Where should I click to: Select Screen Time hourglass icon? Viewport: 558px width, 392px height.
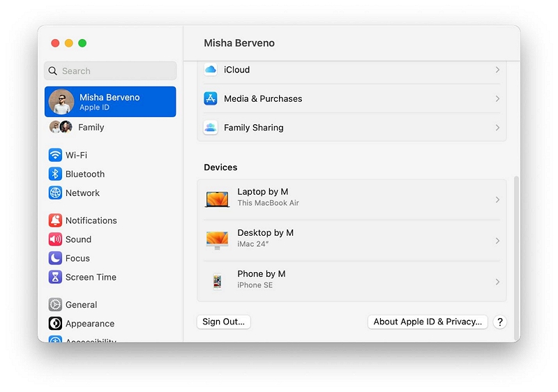click(55, 277)
